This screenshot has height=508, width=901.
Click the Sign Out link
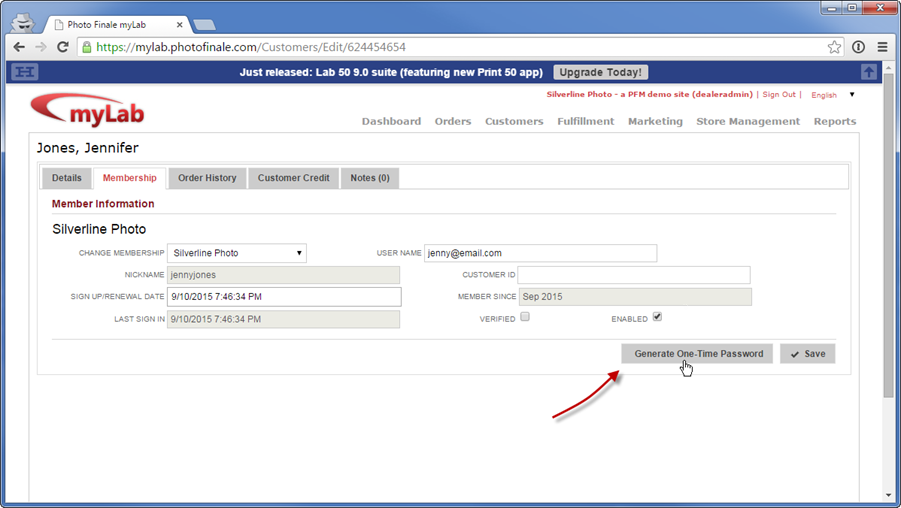779,94
